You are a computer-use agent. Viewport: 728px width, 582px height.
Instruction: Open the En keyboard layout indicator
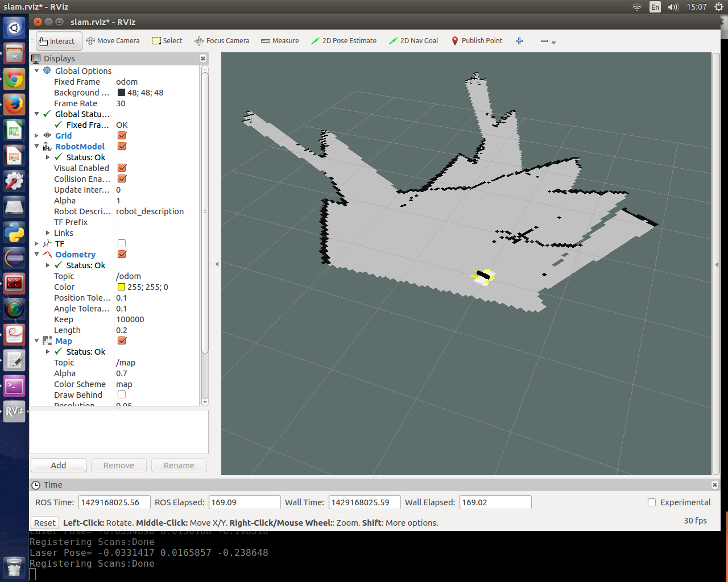pyautogui.click(x=655, y=7)
